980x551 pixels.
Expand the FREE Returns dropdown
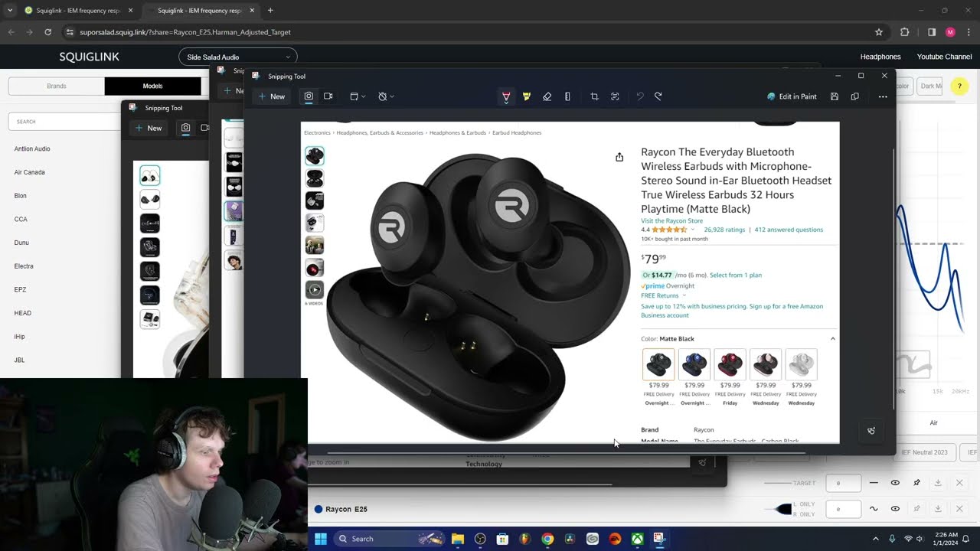(663, 295)
